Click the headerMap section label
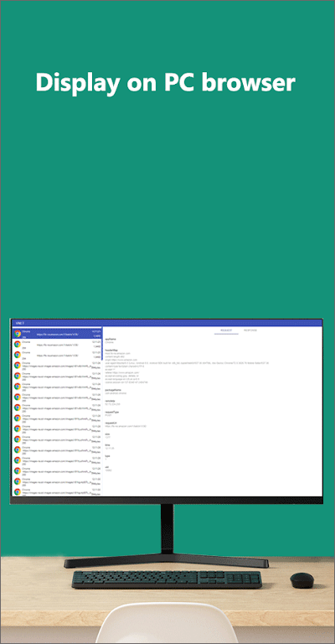The image size is (335, 644). coord(111,350)
